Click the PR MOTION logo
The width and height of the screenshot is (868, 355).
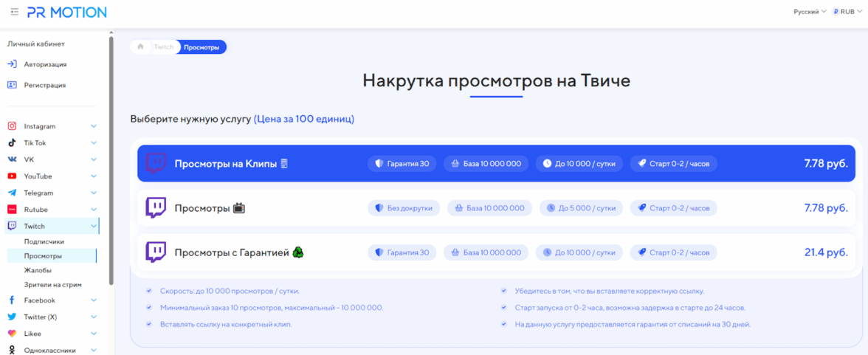[x=66, y=12]
